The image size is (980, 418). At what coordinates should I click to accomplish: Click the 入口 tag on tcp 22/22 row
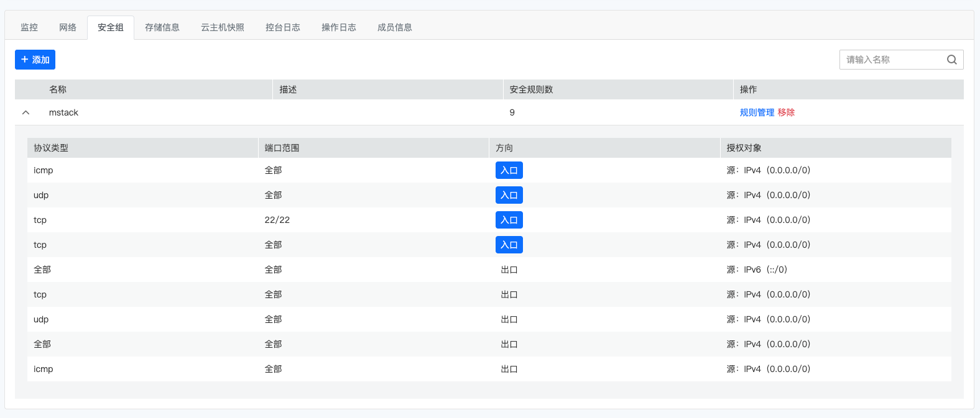pos(509,220)
